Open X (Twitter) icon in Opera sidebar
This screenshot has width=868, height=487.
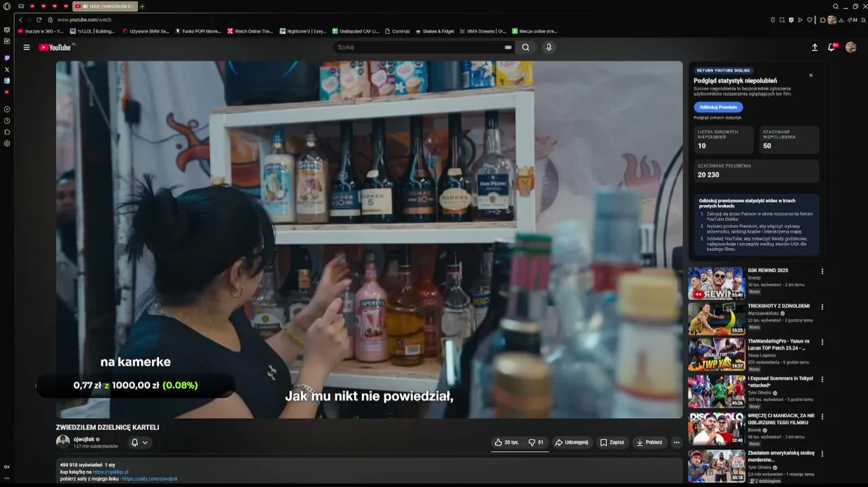pyautogui.click(x=7, y=70)
